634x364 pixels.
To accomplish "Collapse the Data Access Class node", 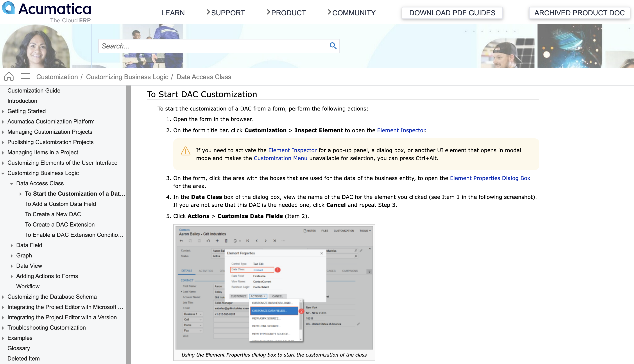I will coord(11,184).
